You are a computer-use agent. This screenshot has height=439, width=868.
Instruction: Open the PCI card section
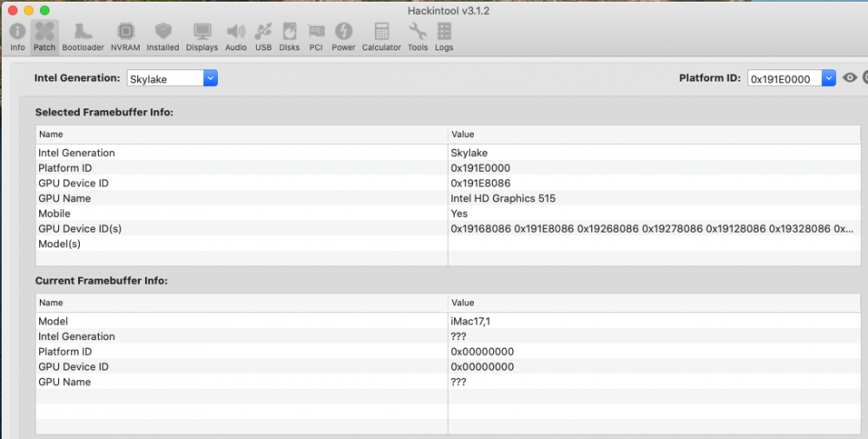pyautogui.click(x=316, y=36)
